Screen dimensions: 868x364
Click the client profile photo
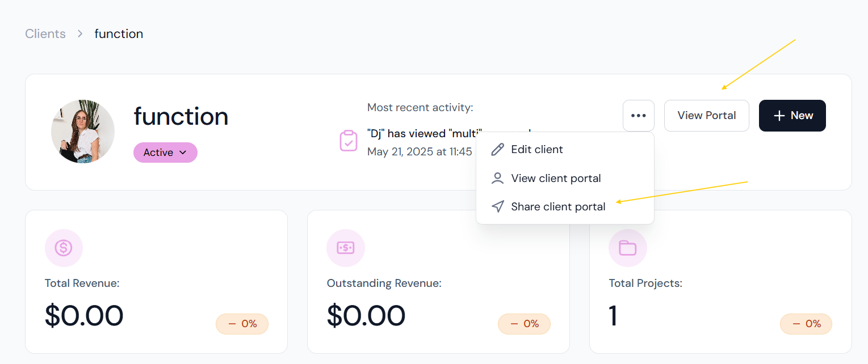click(83, 132)
